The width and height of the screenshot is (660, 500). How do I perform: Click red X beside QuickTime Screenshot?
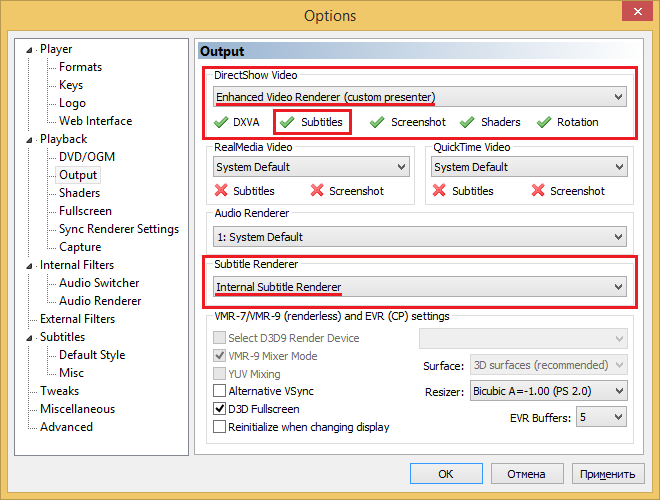pos(538,191)
